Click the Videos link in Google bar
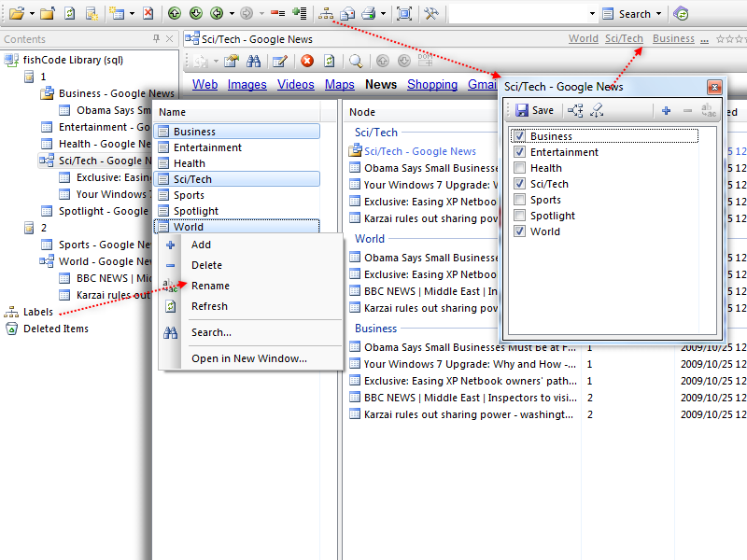747x560 pixels. tap(296, 85)
